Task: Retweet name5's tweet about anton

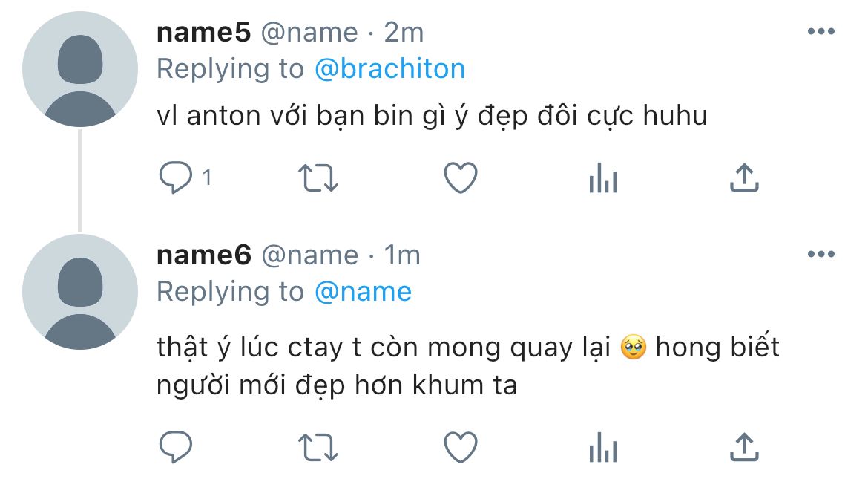Action: [x=318, y=178]
